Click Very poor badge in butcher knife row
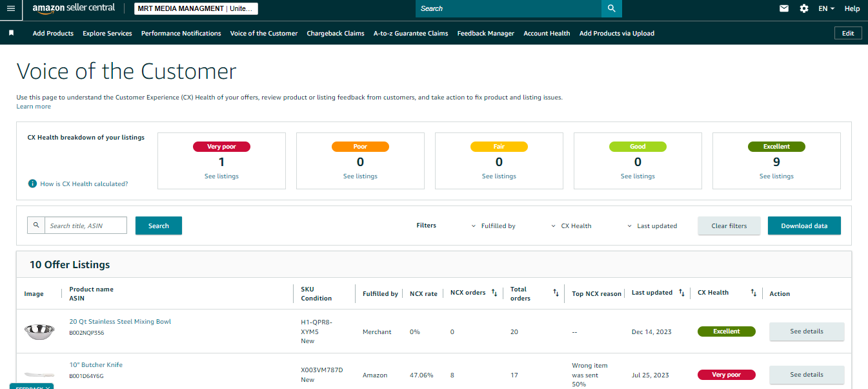The width and height of the screenshot is (868, 389). pos(727,375)
